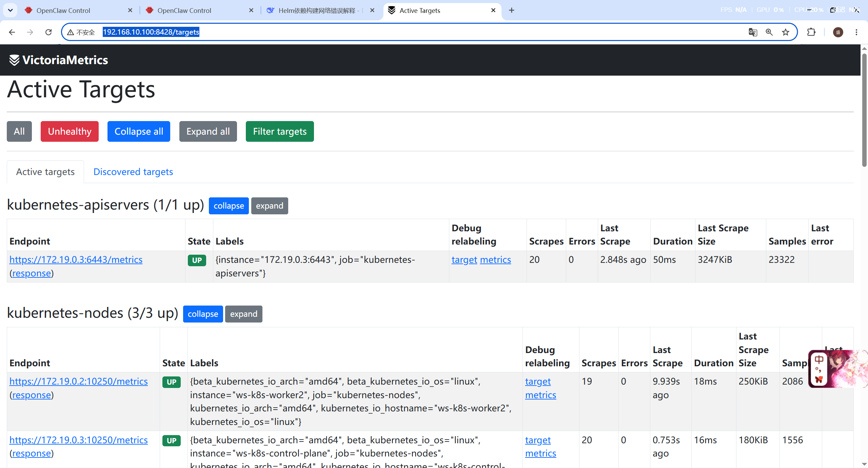
Task: Click the Expand all button
Action: [208, 131]
